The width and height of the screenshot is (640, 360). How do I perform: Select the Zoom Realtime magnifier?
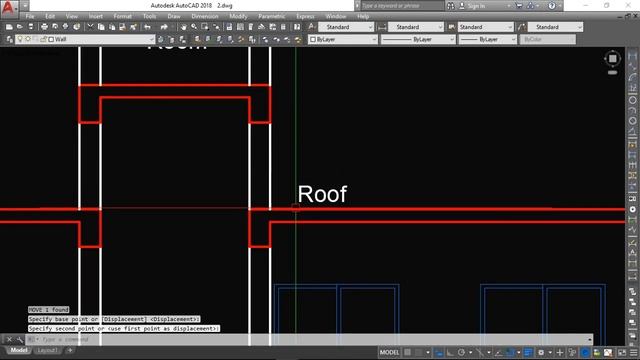point(194,27)
